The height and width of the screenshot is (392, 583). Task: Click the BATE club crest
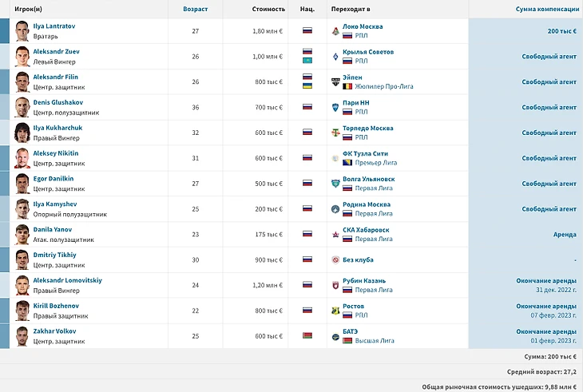(335, 336)
